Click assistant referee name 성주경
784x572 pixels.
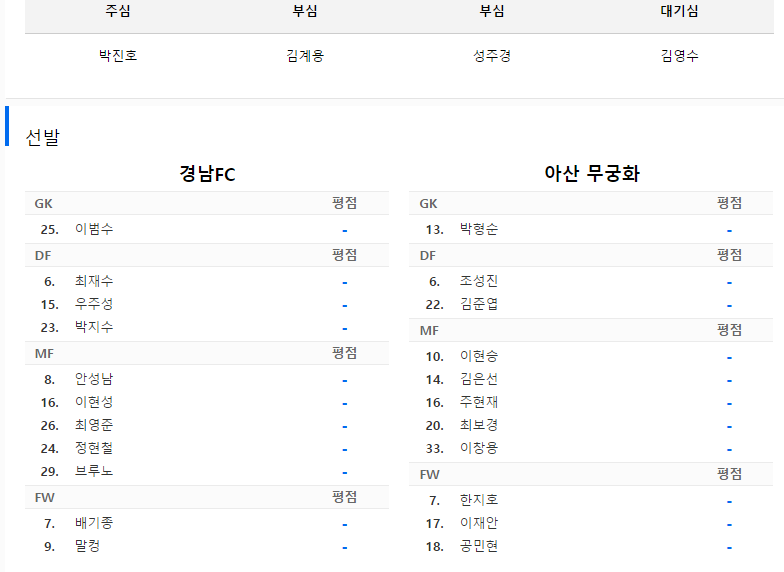pyautogui.click(x=492, y=55)
